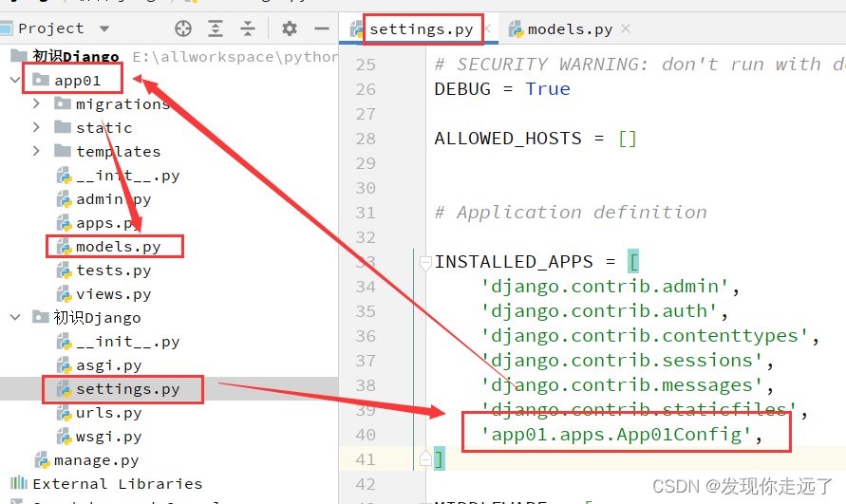Open tests.py in project tree
846x504 pixels.
(113, 271)
